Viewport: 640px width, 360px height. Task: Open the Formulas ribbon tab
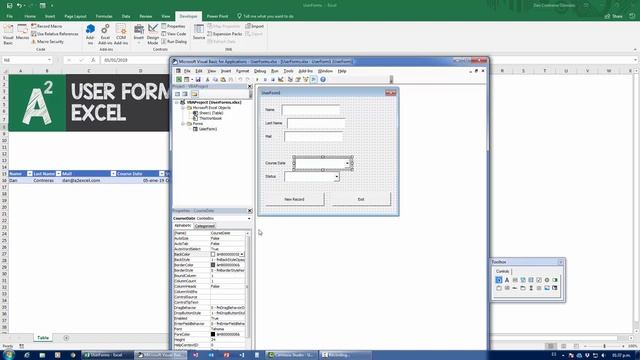[104, 16]
